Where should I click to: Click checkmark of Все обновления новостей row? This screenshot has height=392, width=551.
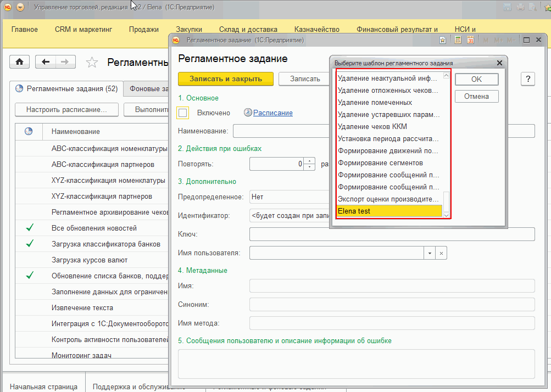tap(30, 228)
